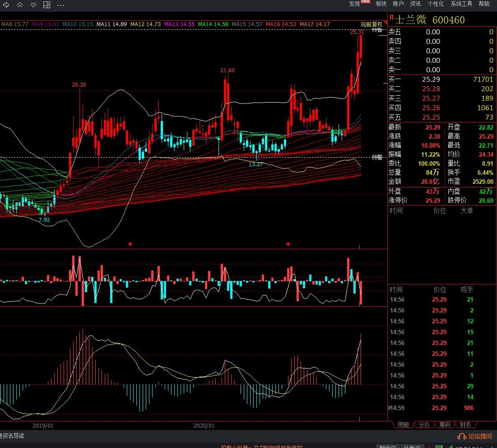Click the 卖一 ask row

tap(441, 70)
